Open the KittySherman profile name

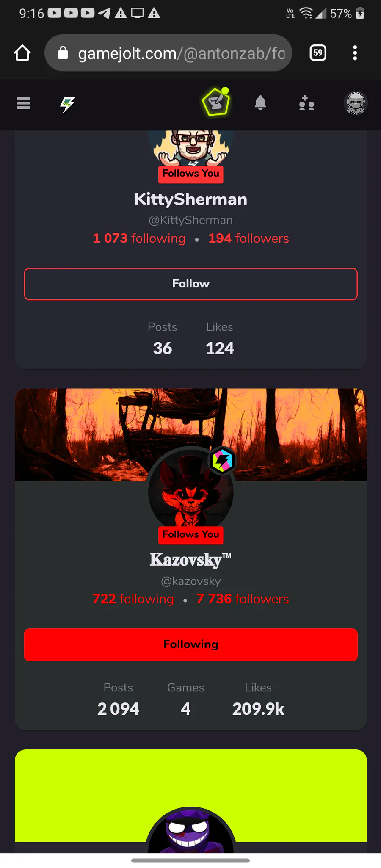[191, 199]
